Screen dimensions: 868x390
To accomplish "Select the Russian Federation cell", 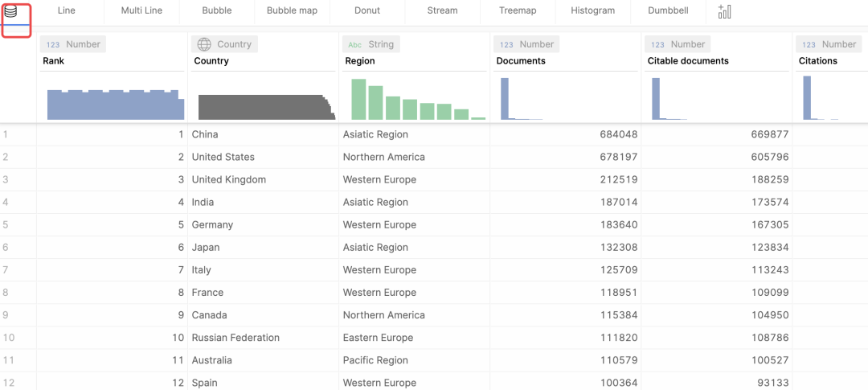I will (263, 338).
